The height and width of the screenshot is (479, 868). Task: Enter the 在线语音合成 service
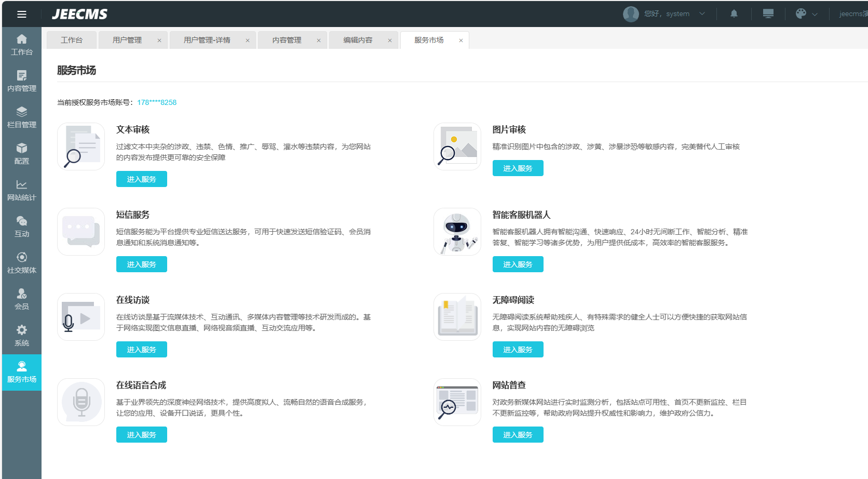[x=142, y=435]
